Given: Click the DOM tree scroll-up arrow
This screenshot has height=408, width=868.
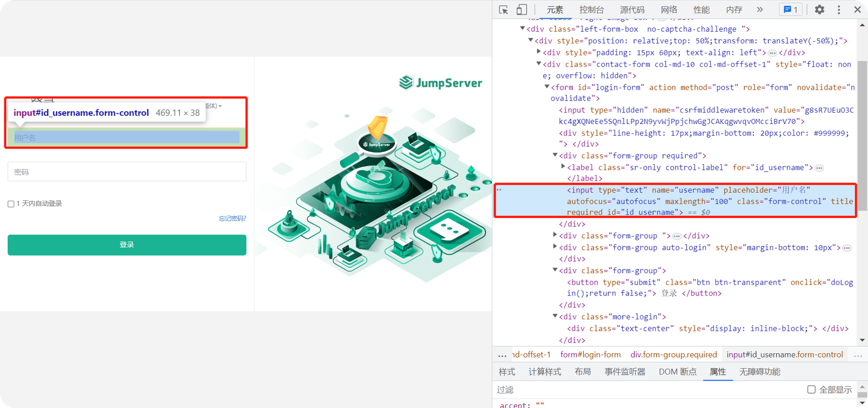Looking at the screenshot, I should (862, 25).
